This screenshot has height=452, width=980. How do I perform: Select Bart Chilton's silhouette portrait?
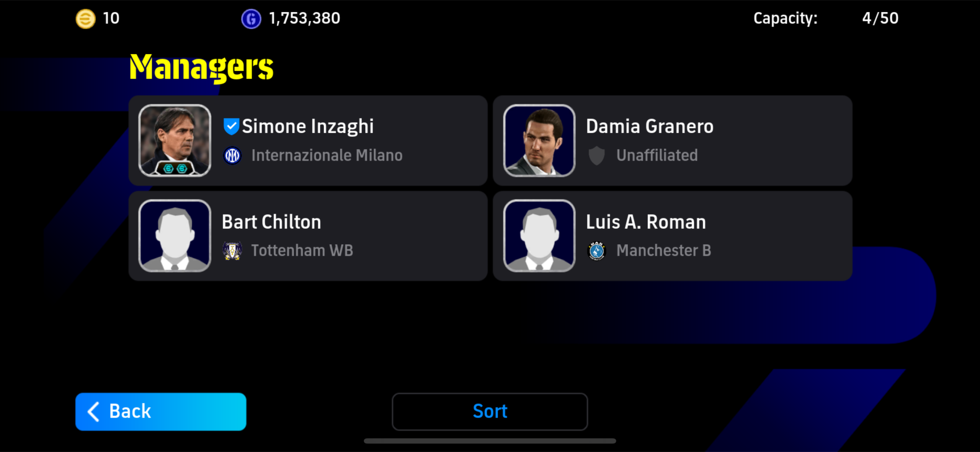175,236
